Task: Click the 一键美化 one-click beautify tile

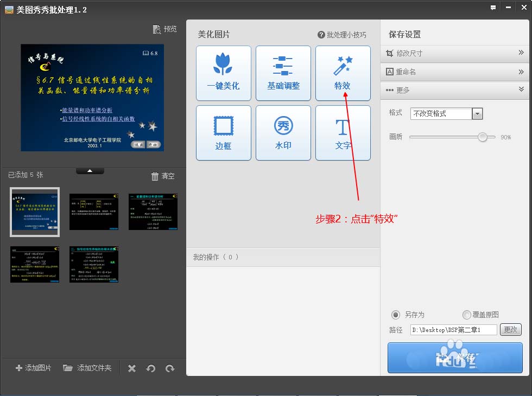Action: [x=224, y=73]
